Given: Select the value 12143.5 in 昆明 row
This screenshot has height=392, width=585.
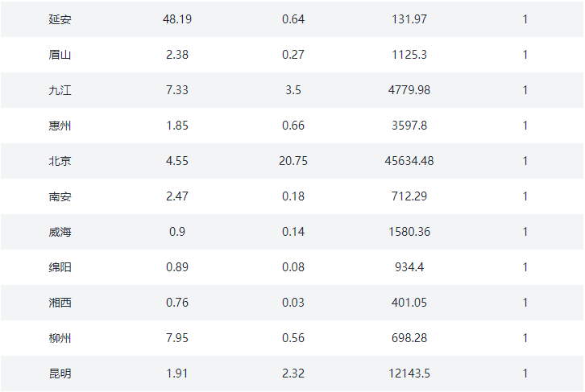Looking at the screenshot, I should point(409,373).
